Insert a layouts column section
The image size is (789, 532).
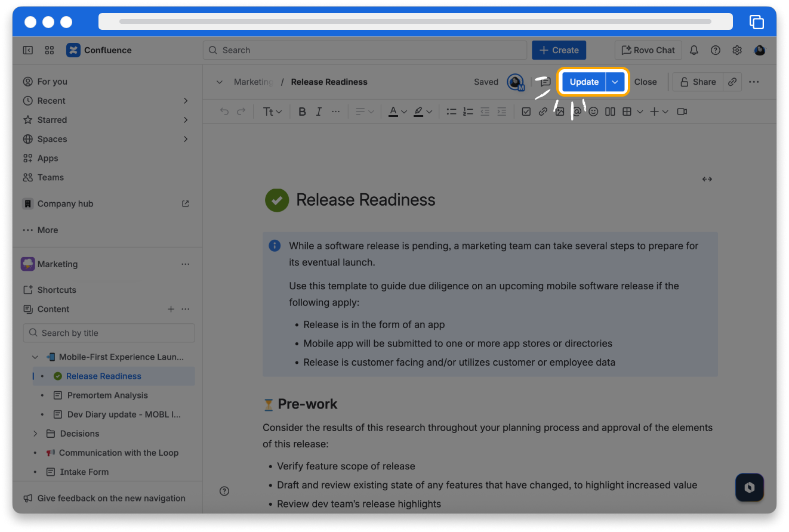(x=610, y=112)
